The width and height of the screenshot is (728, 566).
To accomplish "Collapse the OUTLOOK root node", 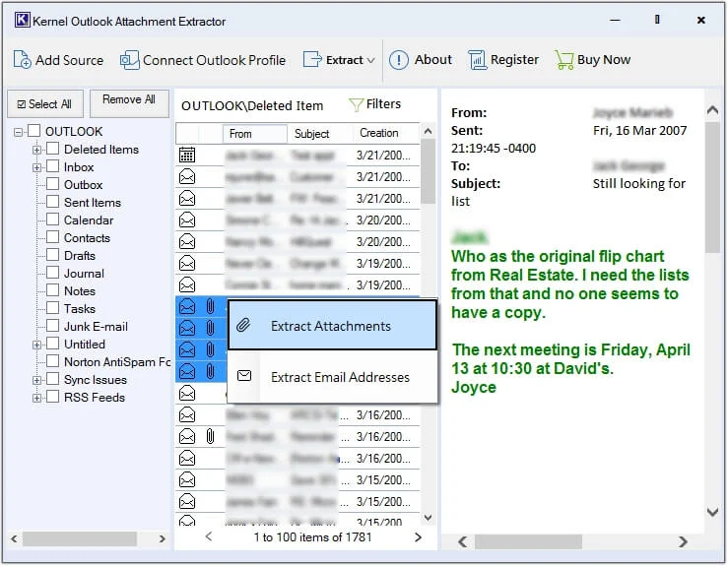I will (x=18, y=132).
